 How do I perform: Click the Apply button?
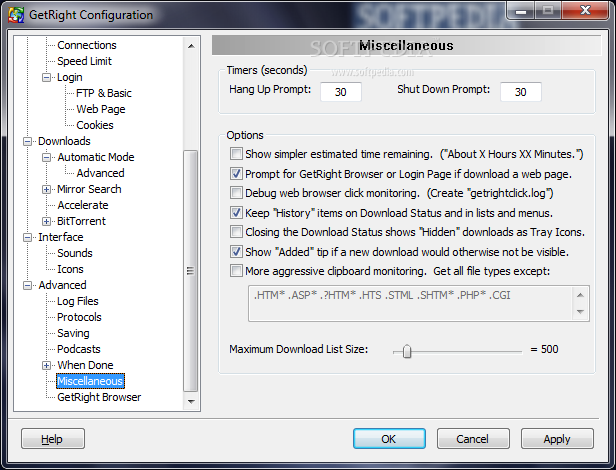557,439
